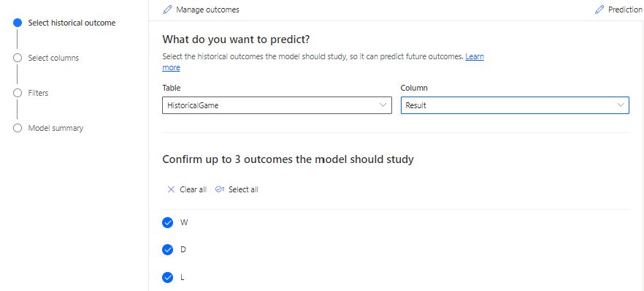Click the Select all checklist icon
The height and width of the screenshot is (291, 644).
click(x=220, y=189)
